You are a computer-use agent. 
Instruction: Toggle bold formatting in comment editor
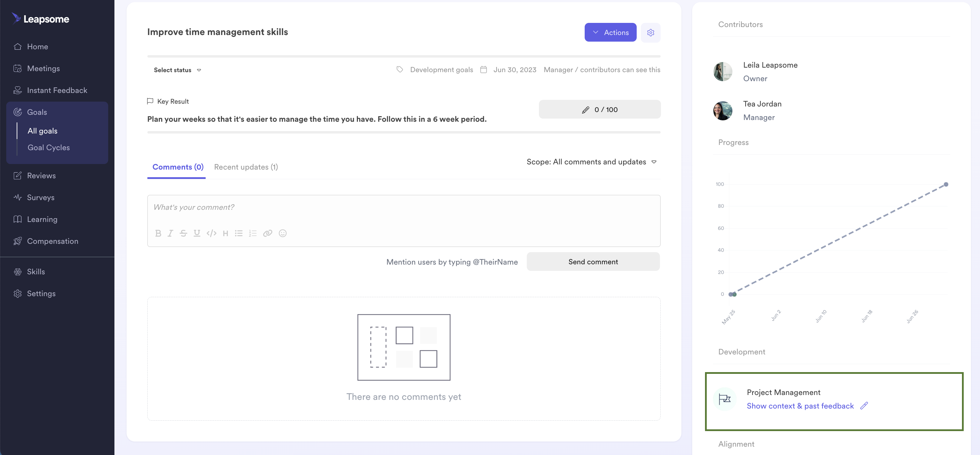coord(158,233)
